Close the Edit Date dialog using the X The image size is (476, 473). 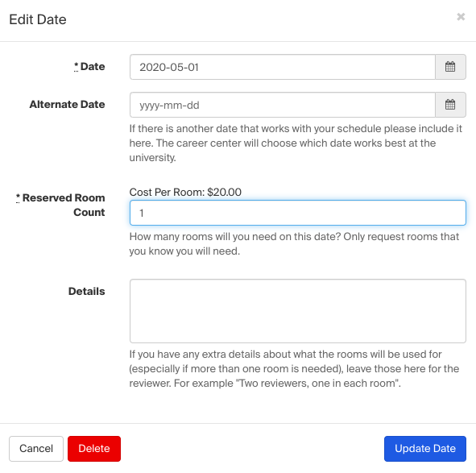pyautogui.click(x=461, y=17)
